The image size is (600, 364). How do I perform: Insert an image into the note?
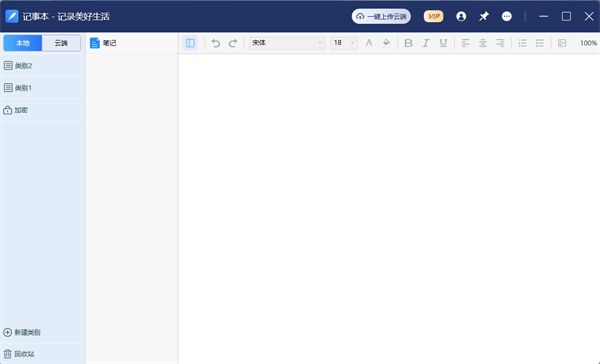pyautogui.click(x=562, y=43)
